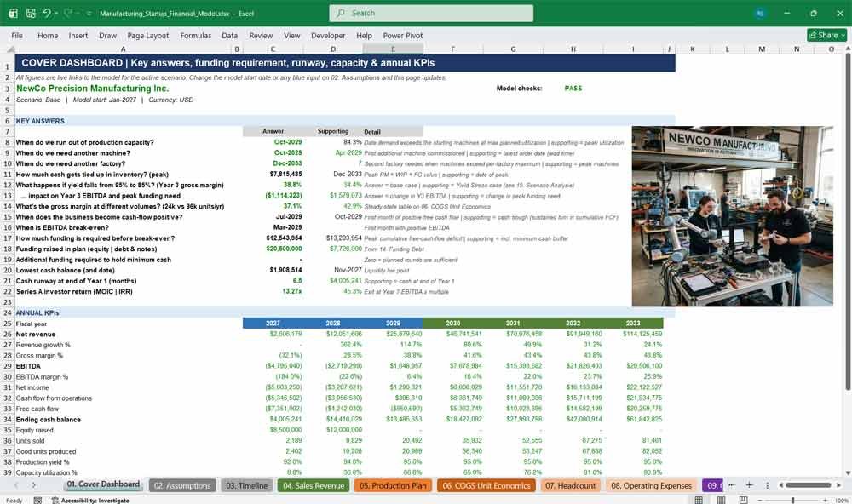Select column H header
This screenshot has width=852, height=504.
pos(573,49)
